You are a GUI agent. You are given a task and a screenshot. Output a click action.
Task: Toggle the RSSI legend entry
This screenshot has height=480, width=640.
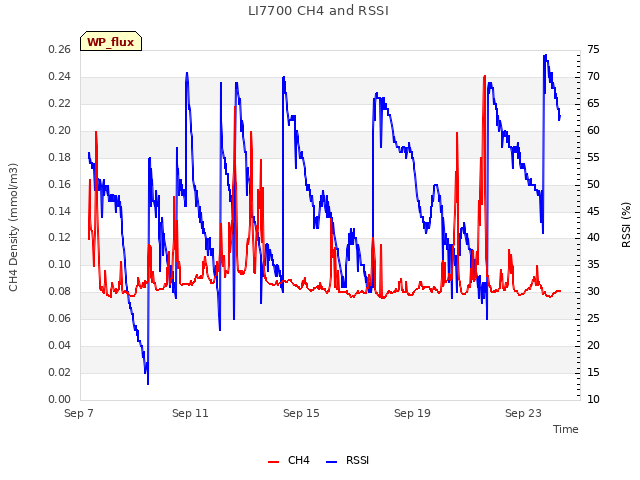pyautogui.click(x=347, y=461)
